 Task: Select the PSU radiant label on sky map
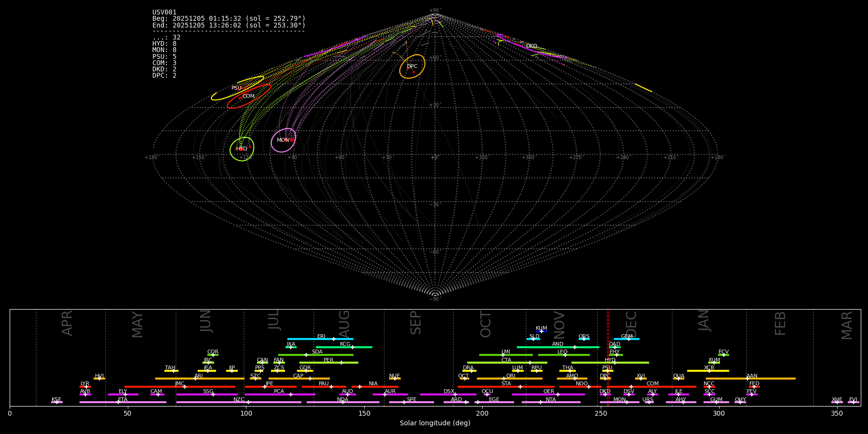click(236, 88)
